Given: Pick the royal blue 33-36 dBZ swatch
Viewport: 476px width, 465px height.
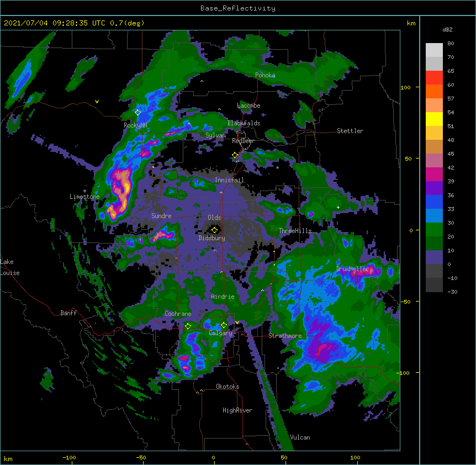Looking at the screenshot, I should [x=434, y=202].
